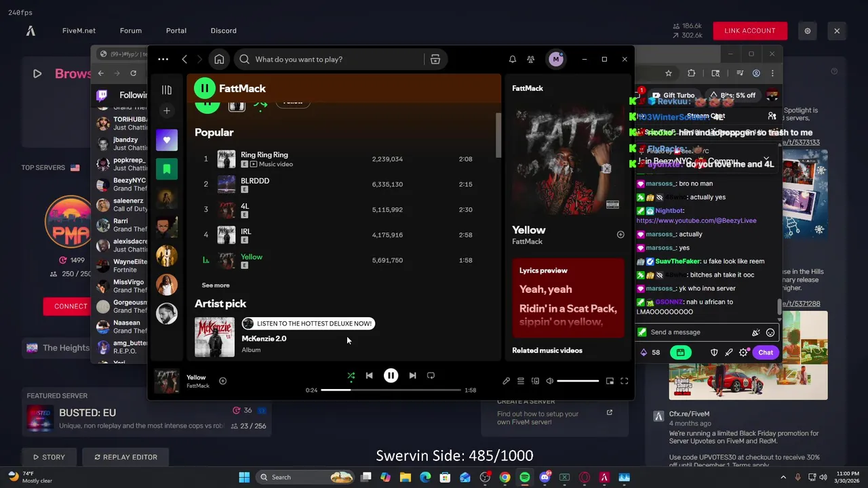Screen dimensions: 868x488
Task: Go back in Spotify navigation
Action: tap(184, 59)
